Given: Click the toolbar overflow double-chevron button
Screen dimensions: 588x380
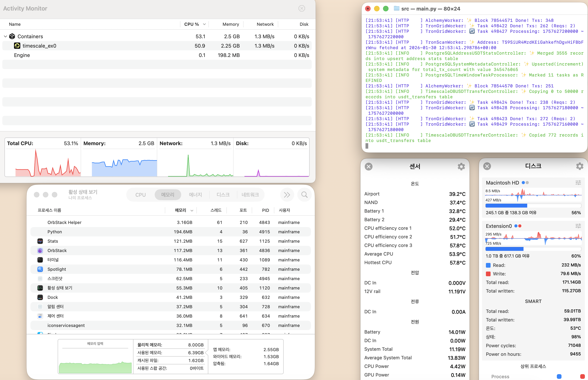Looking at the screenshot, I should (x=287, y=195).
